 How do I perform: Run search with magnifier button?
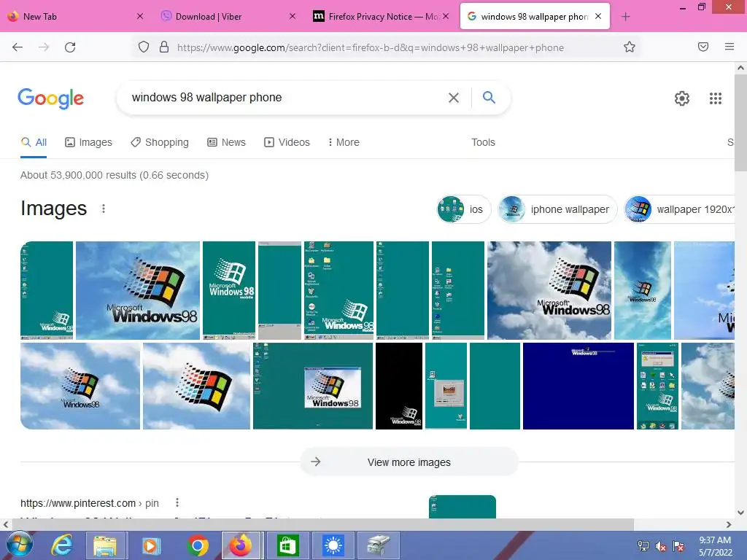tap(489, 97)
